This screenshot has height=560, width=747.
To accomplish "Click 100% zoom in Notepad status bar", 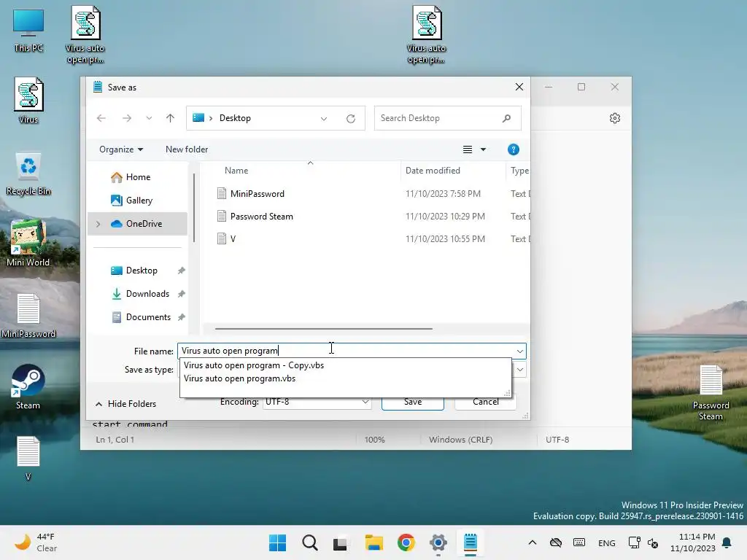I will pos(374,440).
